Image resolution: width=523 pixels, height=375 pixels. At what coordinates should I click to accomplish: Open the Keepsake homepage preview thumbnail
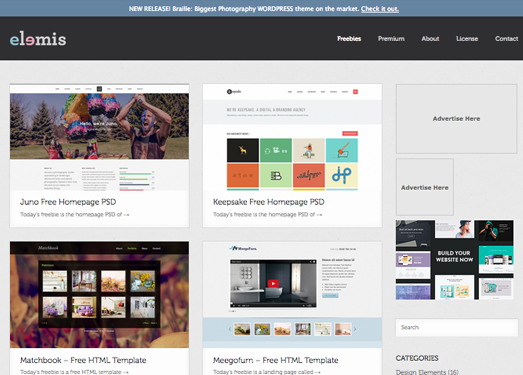292,137
